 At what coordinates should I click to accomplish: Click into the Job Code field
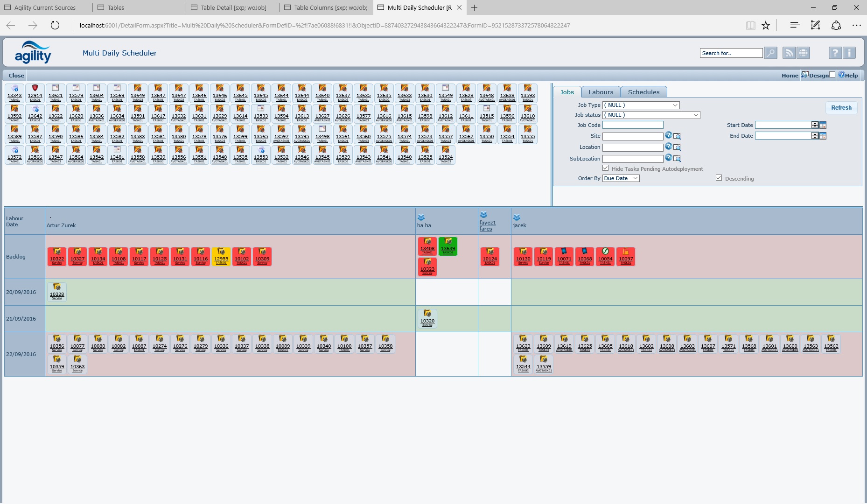(x=632, y=125)
